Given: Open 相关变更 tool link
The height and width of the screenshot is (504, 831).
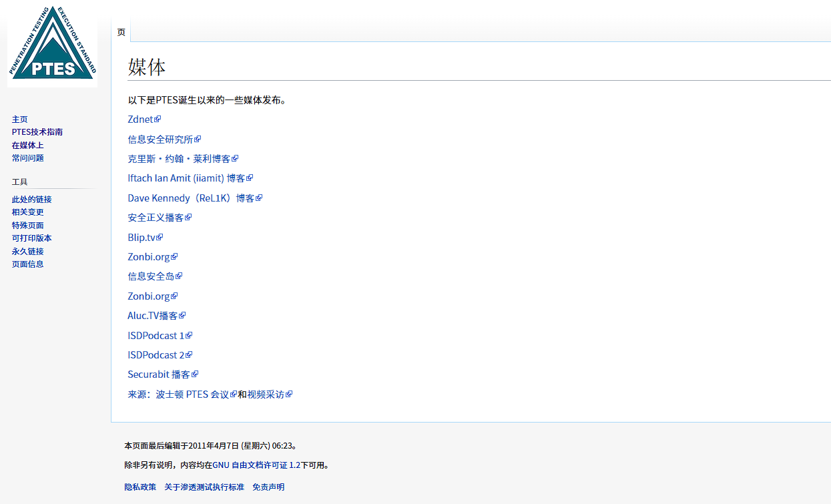Looking at the screenshot, I should (x=28, y=212).
